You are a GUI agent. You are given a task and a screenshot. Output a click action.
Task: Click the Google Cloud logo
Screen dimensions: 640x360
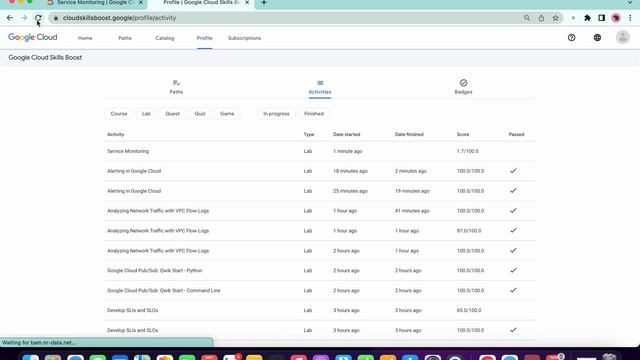[33, 38]
